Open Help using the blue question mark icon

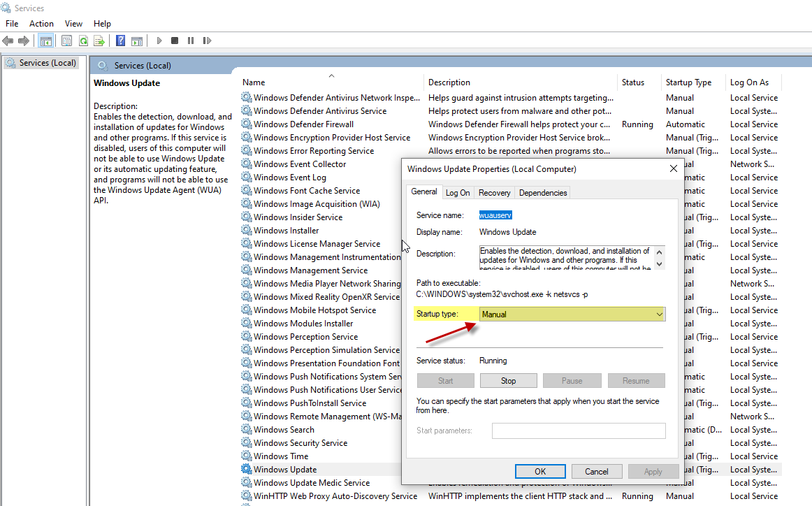click(x=120, y=41)
